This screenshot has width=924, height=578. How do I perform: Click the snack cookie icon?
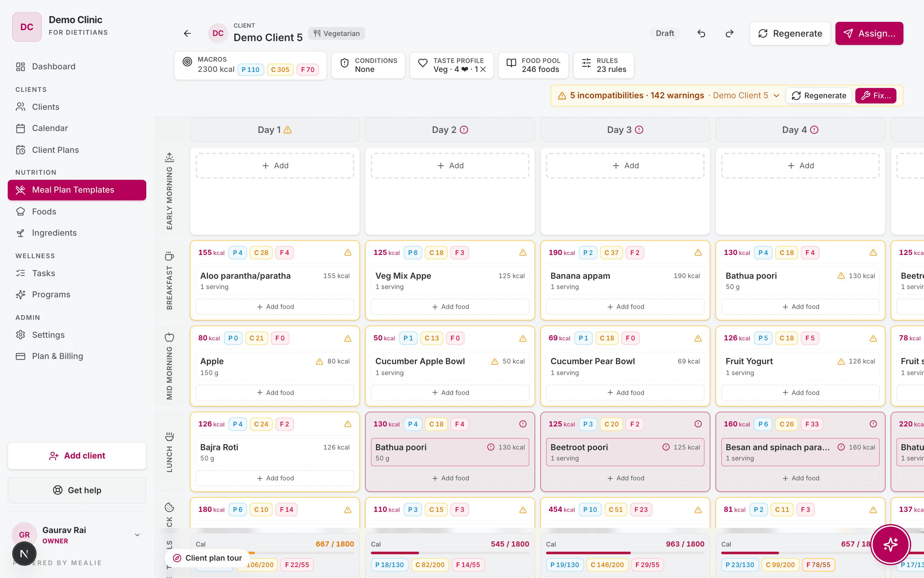tap(169, 507)
